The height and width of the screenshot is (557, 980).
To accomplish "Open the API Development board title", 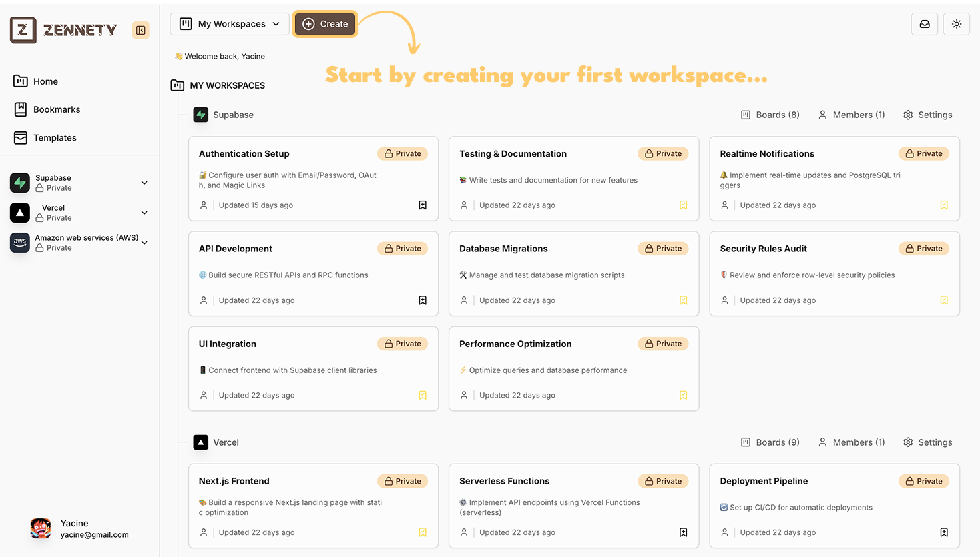I will click(x=236, y=249).
